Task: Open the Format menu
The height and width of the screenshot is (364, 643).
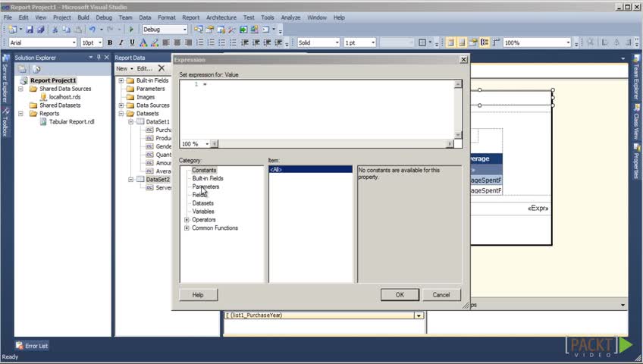Action: 167,17
